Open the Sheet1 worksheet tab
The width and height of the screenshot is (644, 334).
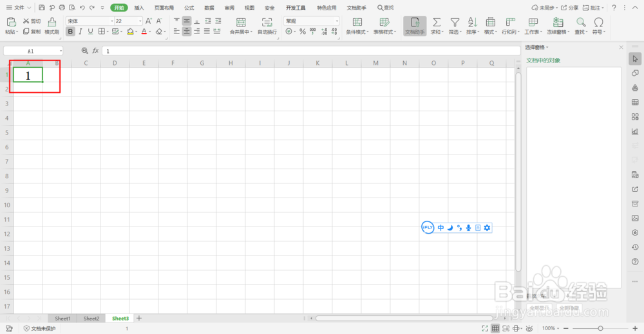62,319
